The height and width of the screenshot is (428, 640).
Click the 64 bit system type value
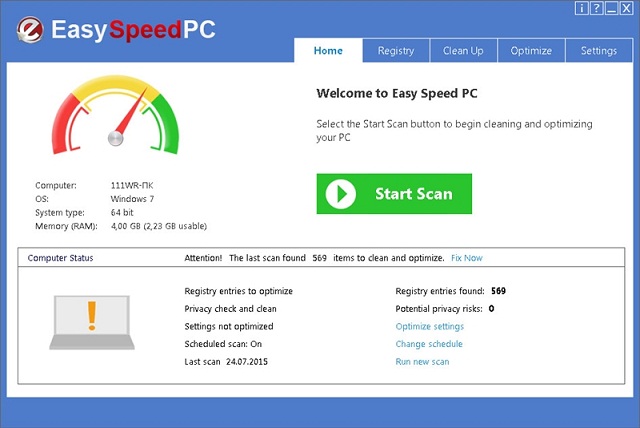click(122, 212)
